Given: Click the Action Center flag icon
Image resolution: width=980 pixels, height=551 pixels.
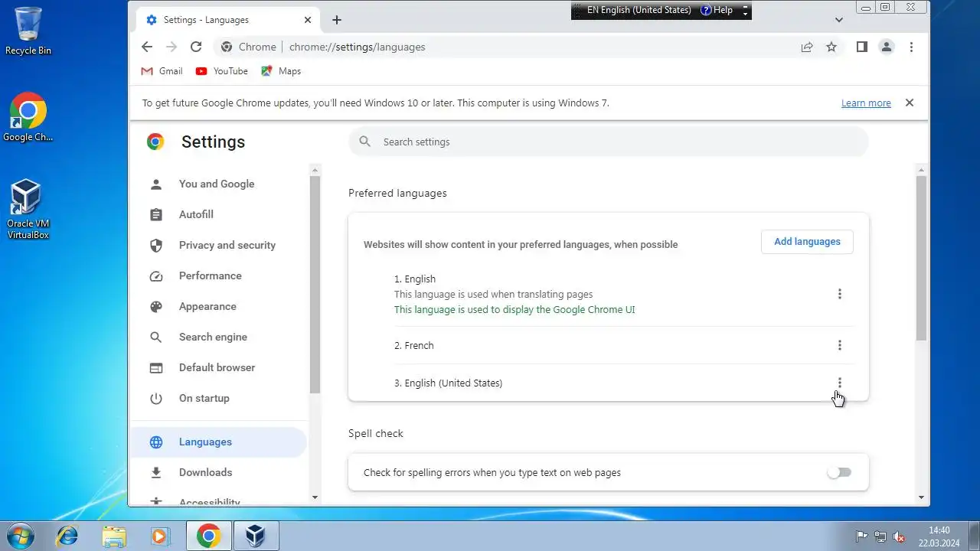Looking at the screenshot, I should [x=861, y=536].
